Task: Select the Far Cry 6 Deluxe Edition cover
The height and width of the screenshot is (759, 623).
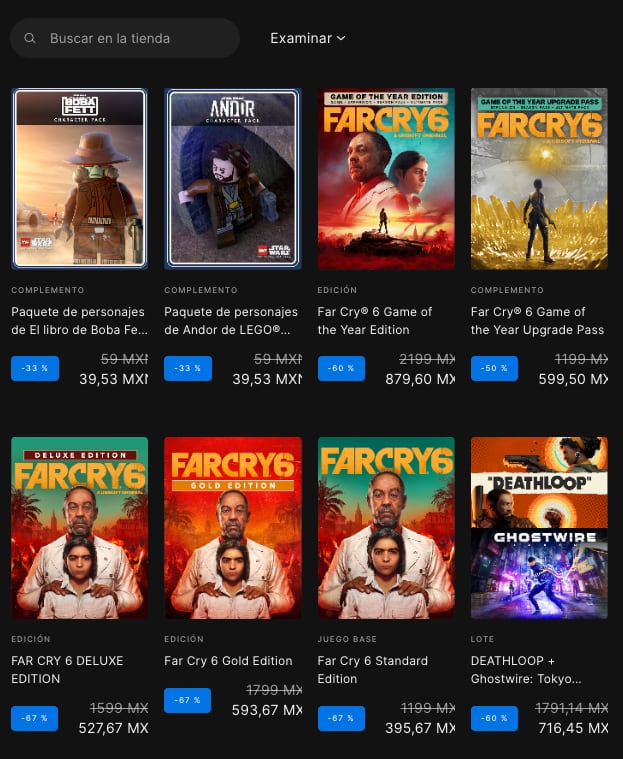Action: [80, 528]
